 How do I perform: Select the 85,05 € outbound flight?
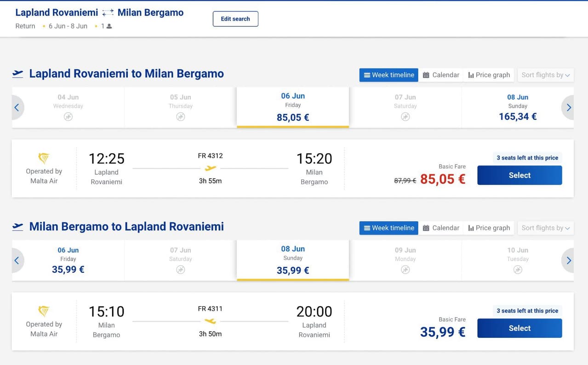pyautogui.click(x=519, y=175)
